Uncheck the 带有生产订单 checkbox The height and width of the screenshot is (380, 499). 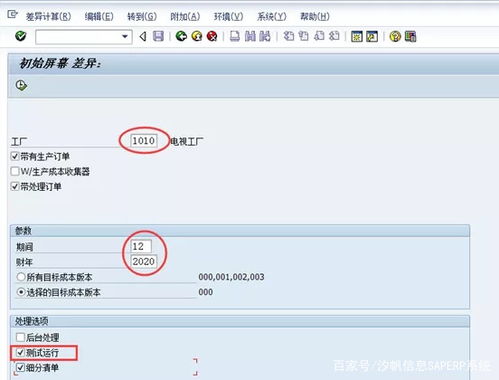point(15,156)
